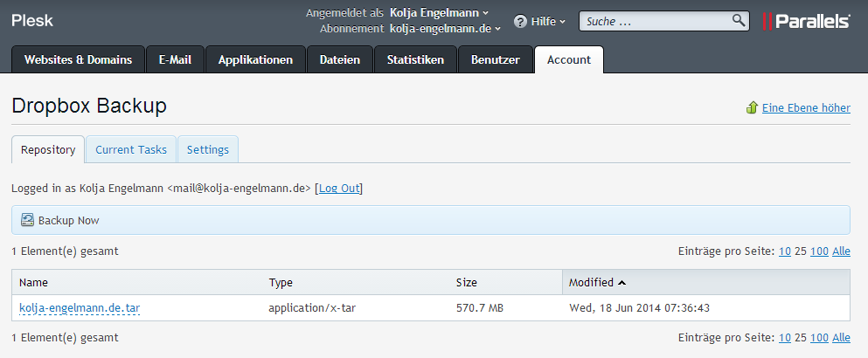Show 100 entries per page above the table
The height and width of the screenshot is (358, 868).
click(819, 251)
